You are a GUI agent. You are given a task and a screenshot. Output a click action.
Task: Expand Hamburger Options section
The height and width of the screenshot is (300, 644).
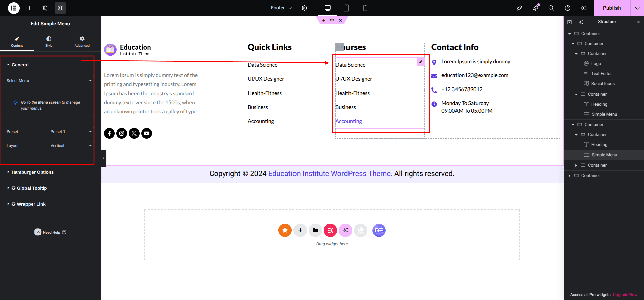50,172
